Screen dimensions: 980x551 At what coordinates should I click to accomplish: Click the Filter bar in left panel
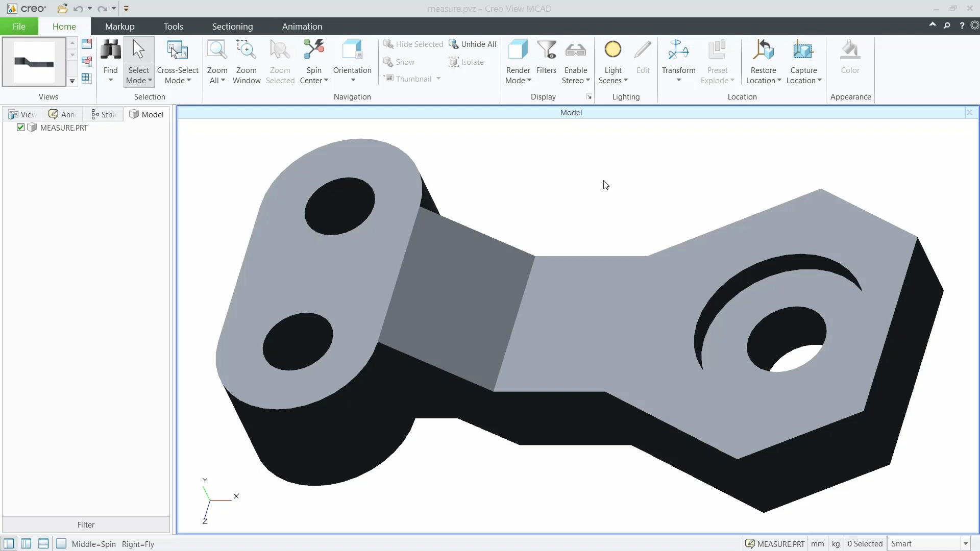click(86, 524)
